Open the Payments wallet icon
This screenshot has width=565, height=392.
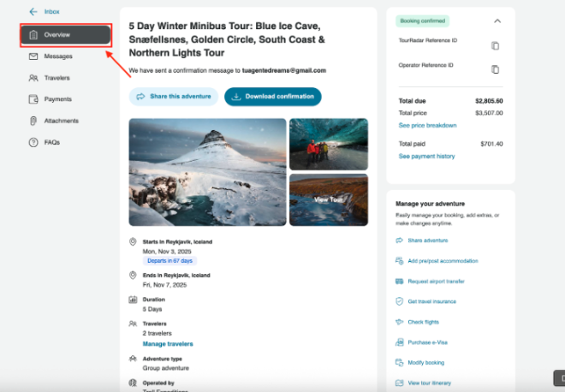point(33,99)
